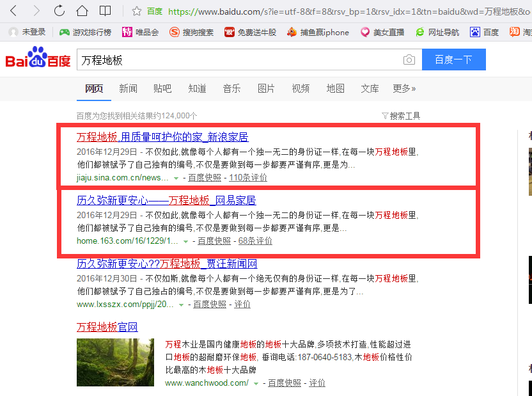Click the 未登录 user avatar icon
Viewport: 532px width, 396px height.
[x=13, y=32]
